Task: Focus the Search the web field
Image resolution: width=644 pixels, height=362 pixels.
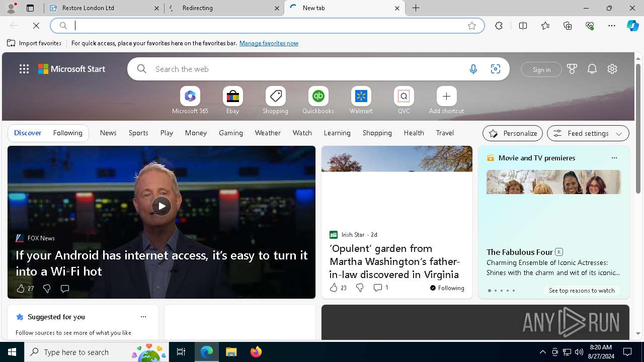Action: click(x=307, y=69)
